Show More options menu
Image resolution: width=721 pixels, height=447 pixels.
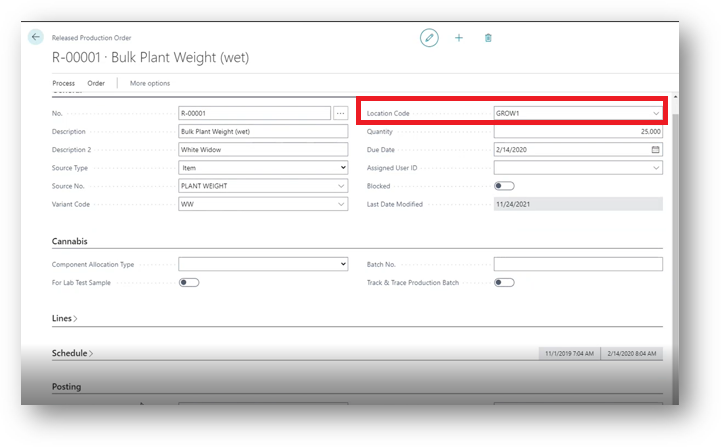tap(150, 83)
